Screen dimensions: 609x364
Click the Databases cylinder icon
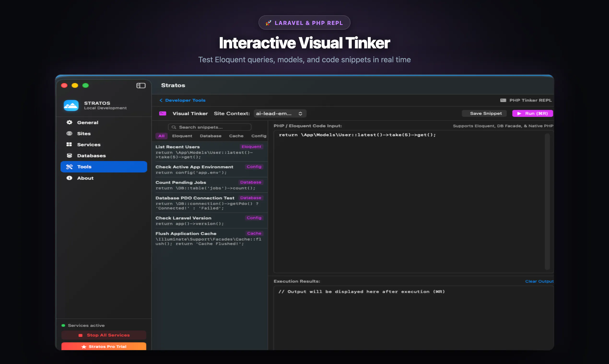point(69,155)
